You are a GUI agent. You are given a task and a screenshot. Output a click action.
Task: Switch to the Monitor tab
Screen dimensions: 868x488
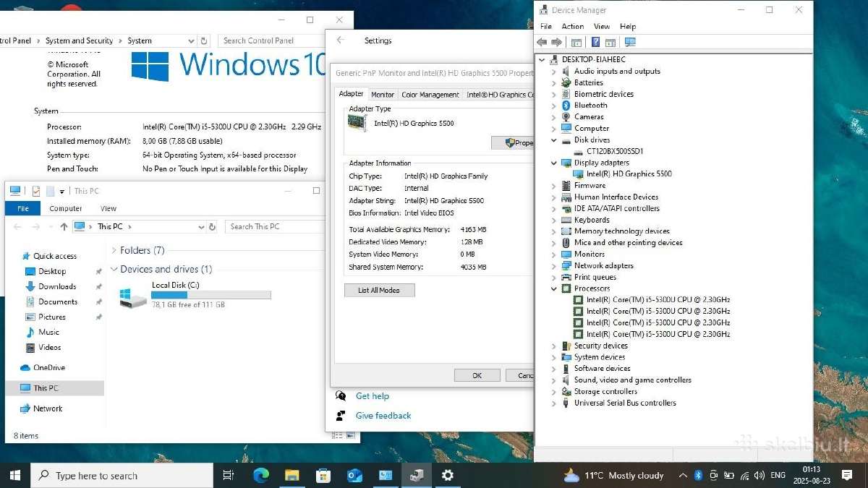(383, 95)
